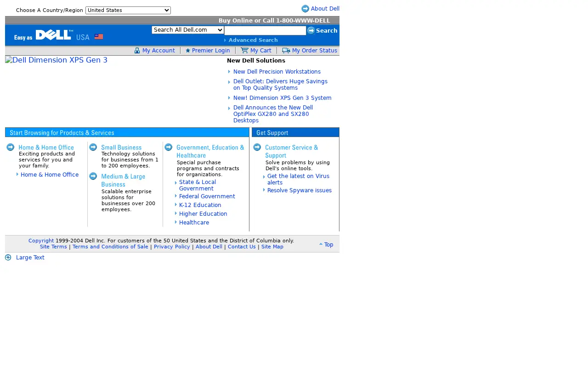Open Higher Education link
This screenshot has width=588, height=368.
coord(203,214)
